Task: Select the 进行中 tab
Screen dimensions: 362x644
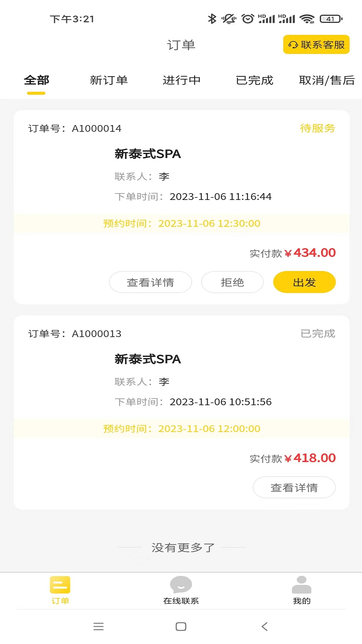Action: 181,80
